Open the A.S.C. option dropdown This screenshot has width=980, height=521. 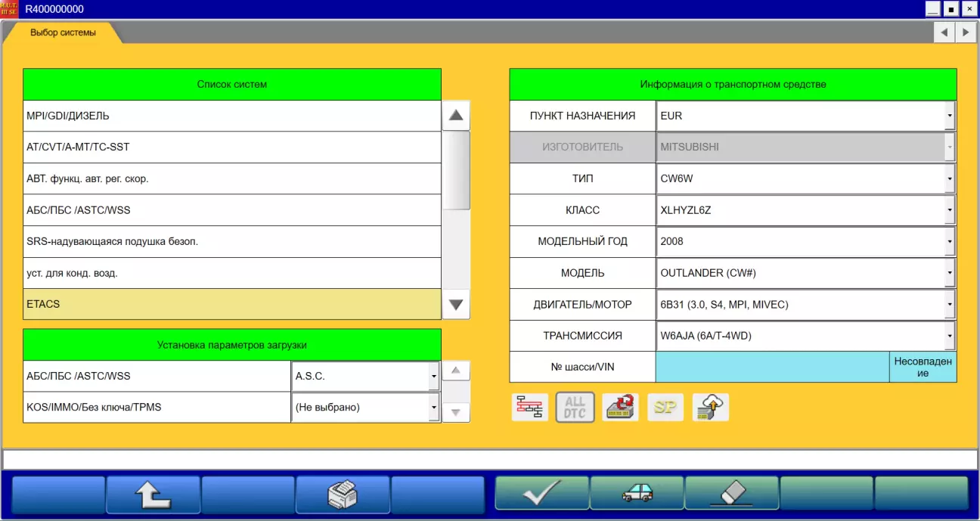pos(433,376)
